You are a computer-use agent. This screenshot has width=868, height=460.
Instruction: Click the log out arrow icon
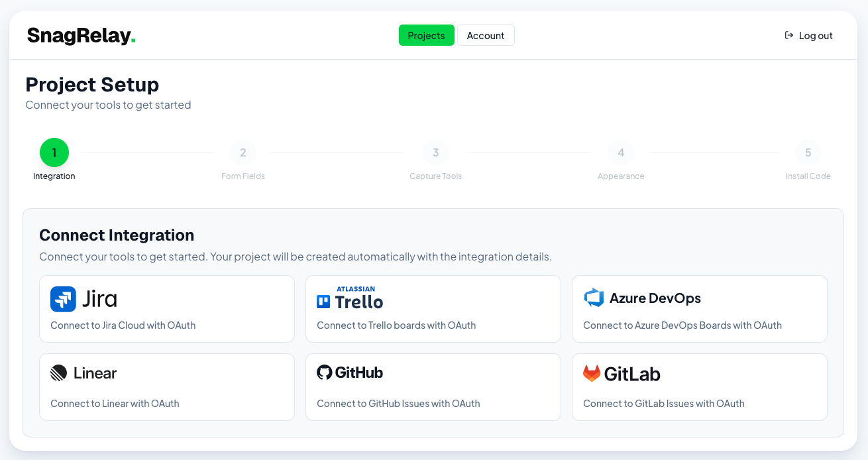click(788, 35)
